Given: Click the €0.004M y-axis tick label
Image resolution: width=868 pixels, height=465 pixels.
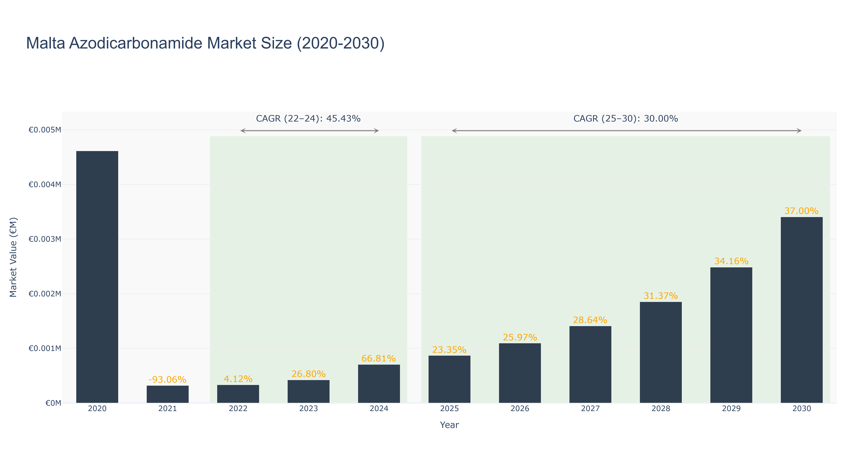Looking at the screenshot, I should point(45,185).
